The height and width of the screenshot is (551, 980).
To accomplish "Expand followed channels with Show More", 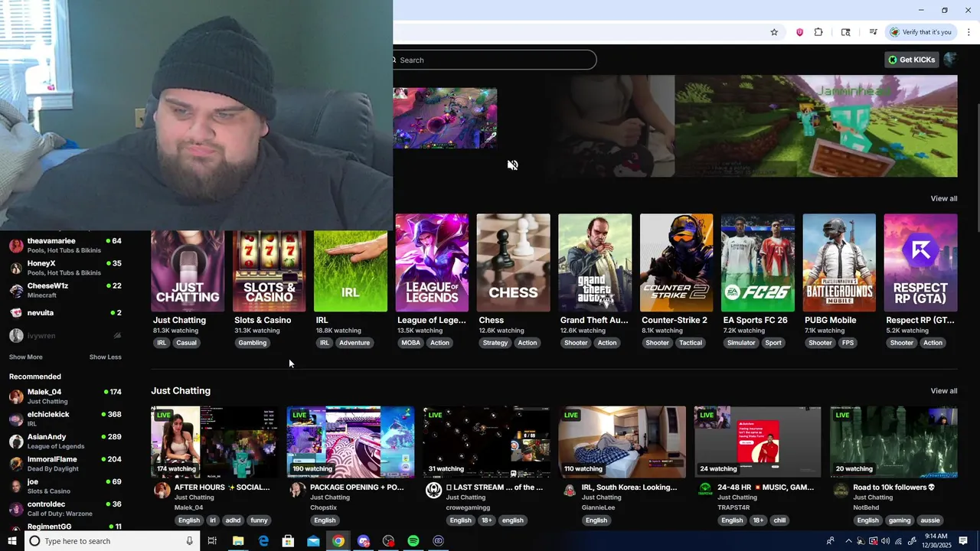I will coord(25,357).
